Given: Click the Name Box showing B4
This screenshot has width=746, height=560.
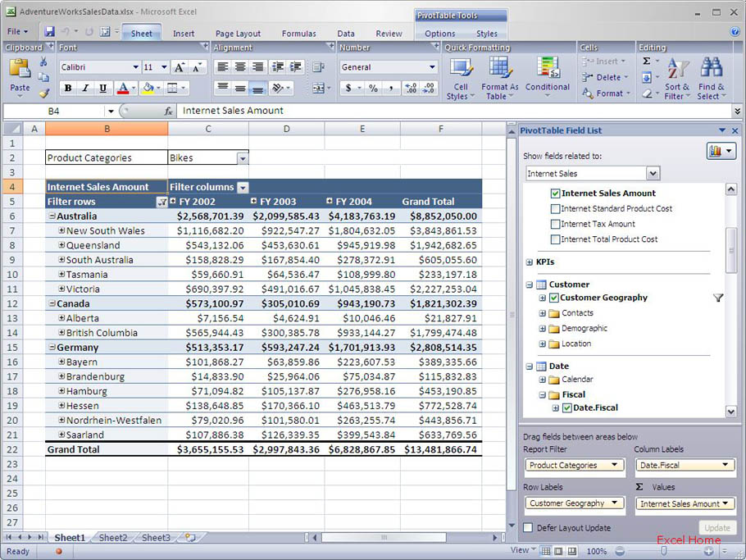Looking at the screenshot, I should [x=53, y=111].
